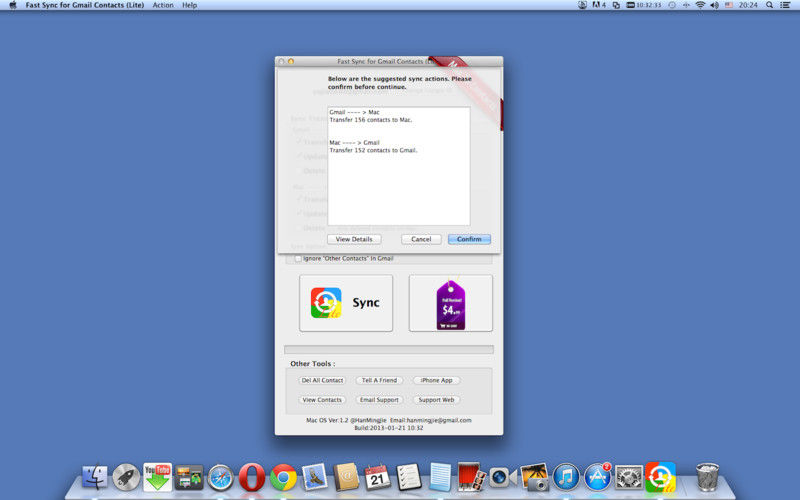Click Tell A Friend button

click(x=379, y=381)
